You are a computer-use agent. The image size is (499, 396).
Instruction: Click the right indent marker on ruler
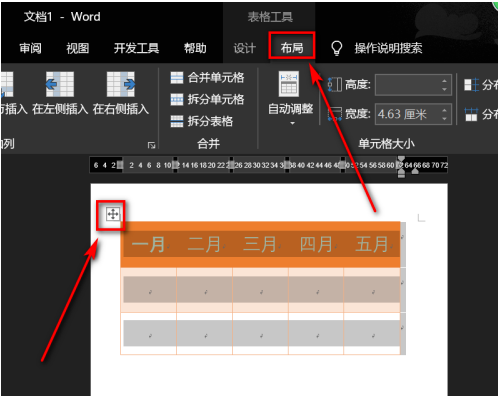click(x=415, y=171)
